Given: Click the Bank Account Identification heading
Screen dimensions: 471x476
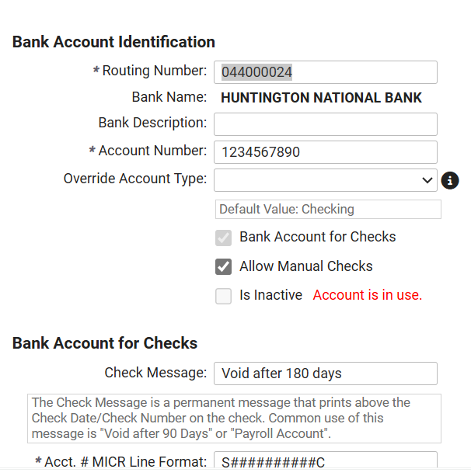Looking at the screenshot, I should pos(113,42).
